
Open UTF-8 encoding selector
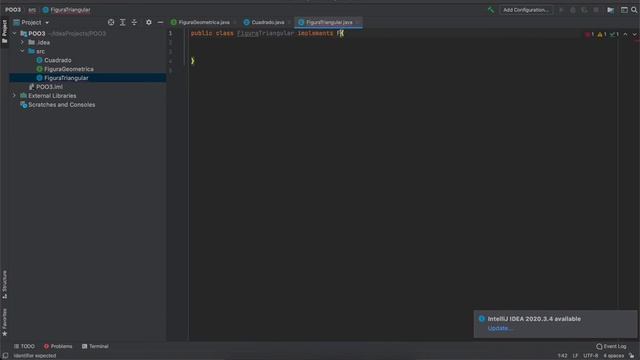(x=591, y=356)
